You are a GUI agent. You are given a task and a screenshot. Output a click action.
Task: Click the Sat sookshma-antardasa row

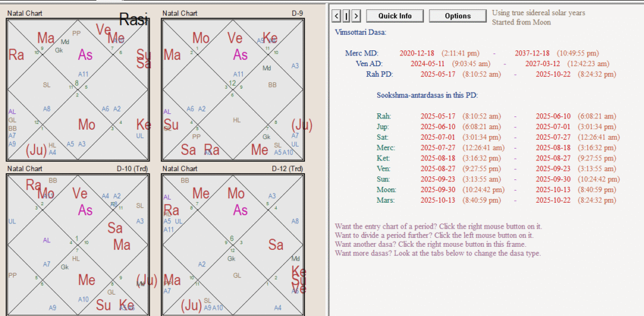coord(498,137)
